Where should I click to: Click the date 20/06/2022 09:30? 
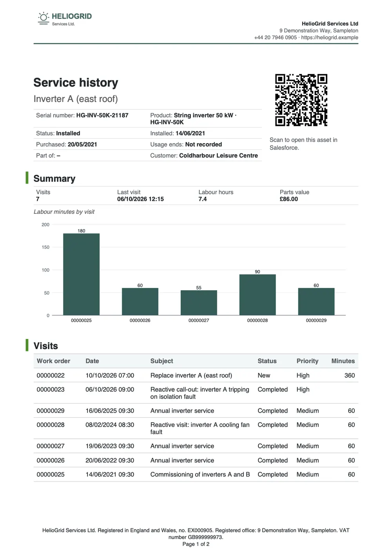[110, 460]
